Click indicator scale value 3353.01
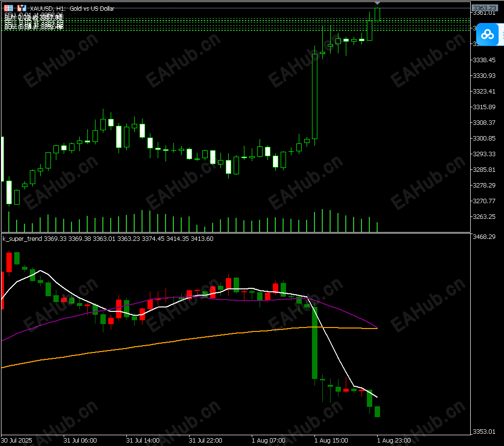The width and height of the screenshot is (504, 446). coord(484,431)
